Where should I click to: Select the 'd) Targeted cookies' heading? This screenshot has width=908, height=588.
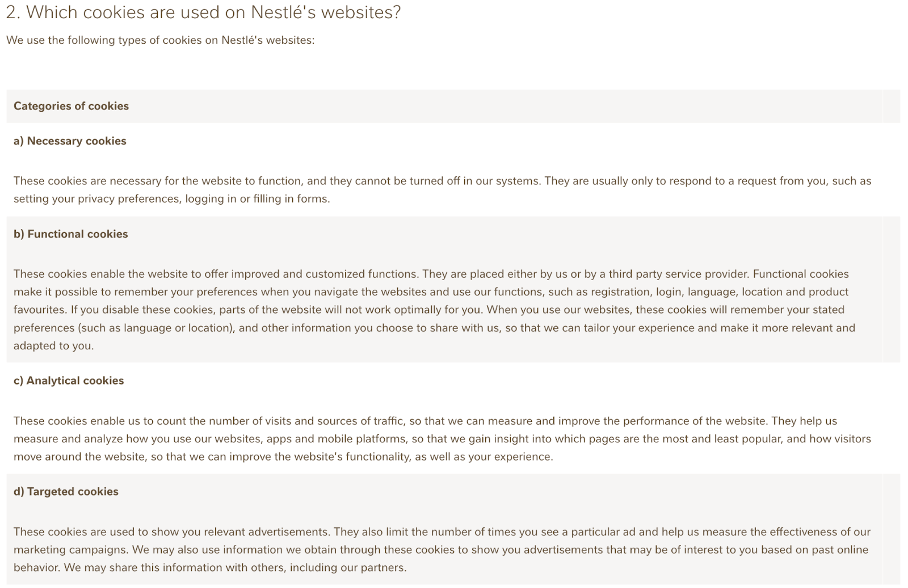coord(66,492)
